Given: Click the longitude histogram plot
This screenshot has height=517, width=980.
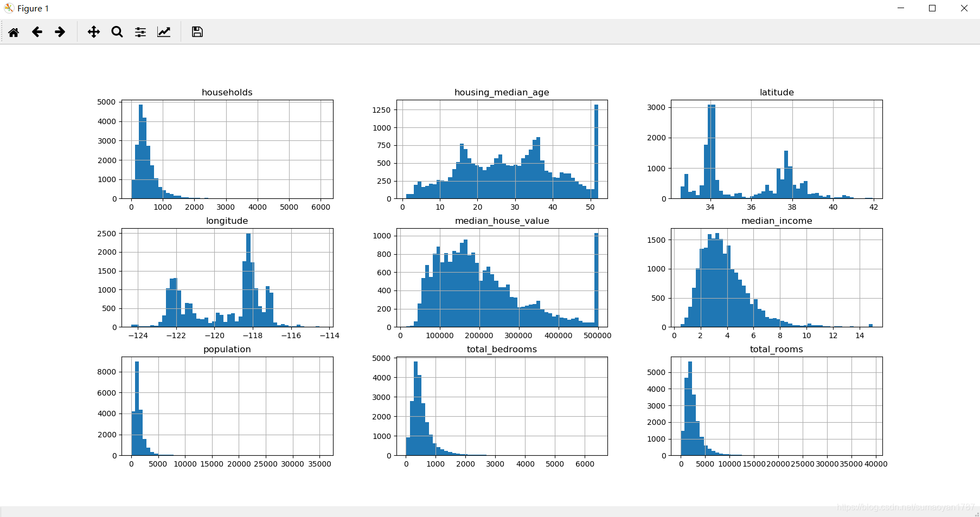Looking at the screenshot, I should (x=227, y=277).
